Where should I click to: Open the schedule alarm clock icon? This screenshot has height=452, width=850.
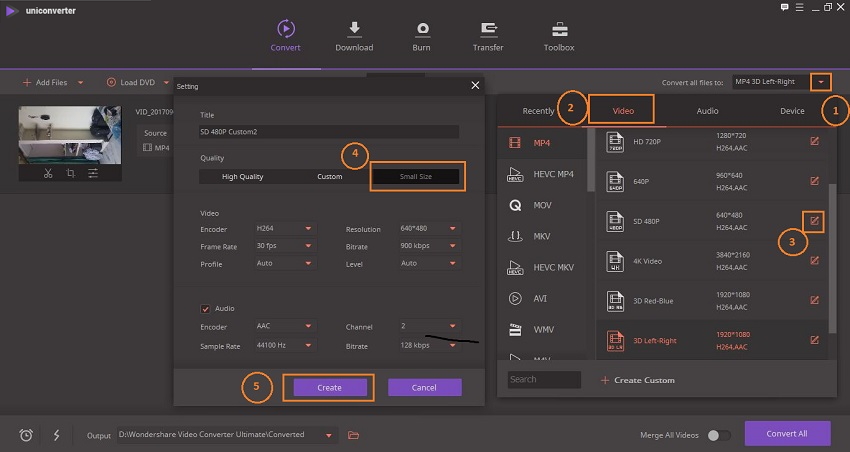pos(26,435)
